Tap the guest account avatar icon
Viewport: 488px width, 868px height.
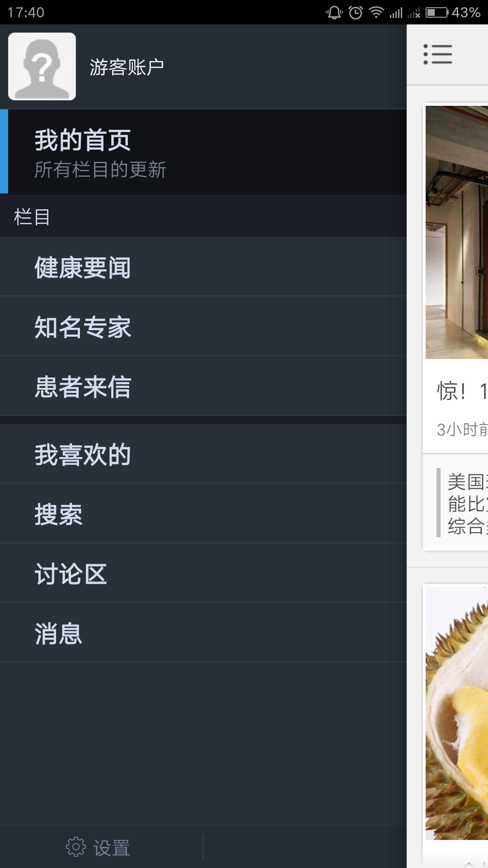point(42,66)
